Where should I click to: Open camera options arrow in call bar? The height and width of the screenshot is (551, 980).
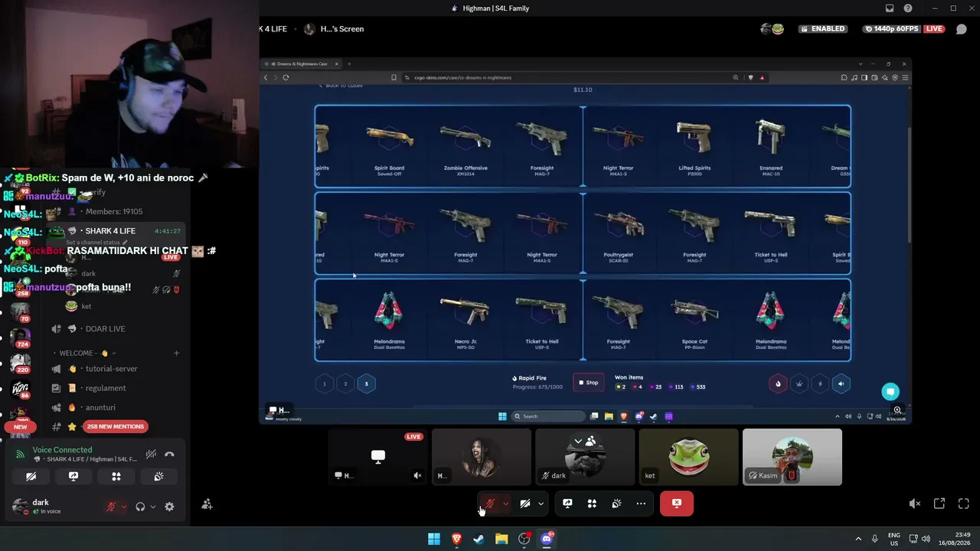tap(541, 504)
